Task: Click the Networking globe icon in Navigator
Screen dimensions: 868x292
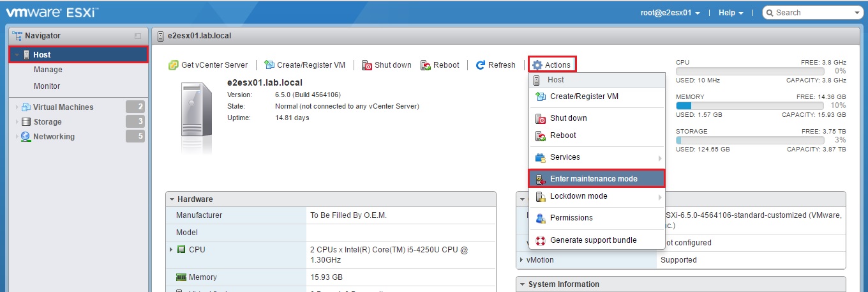Action: tap(26, 137)
